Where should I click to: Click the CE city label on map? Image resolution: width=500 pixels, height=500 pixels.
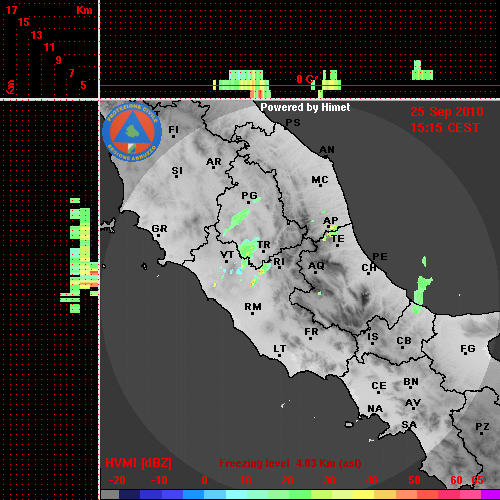pos(379,386)
